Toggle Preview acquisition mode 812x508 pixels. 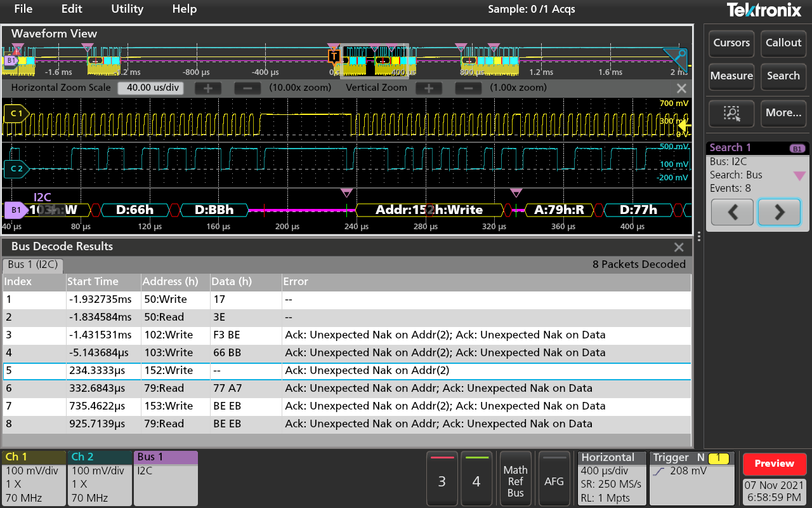tap(774, 464)
